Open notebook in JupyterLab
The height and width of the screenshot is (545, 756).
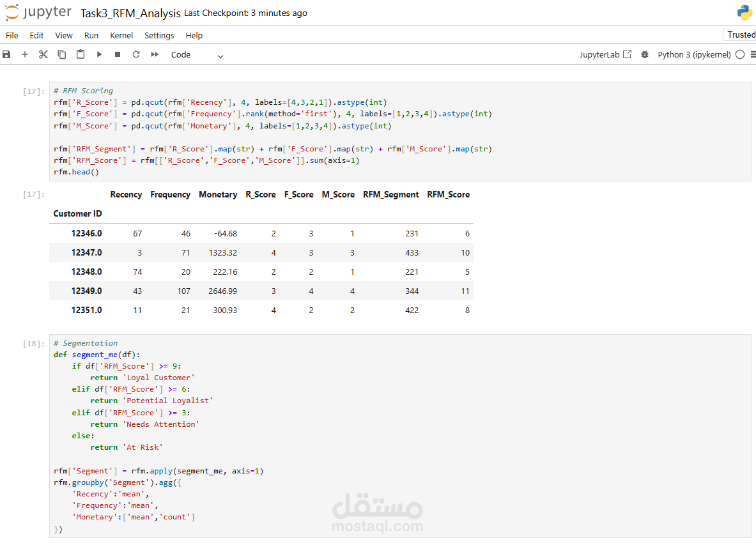pyautogui.click(x=605, y=55)
